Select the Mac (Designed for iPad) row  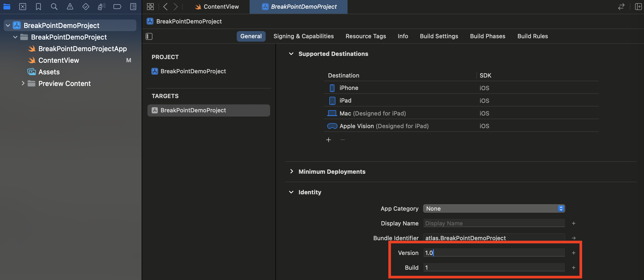461,113
